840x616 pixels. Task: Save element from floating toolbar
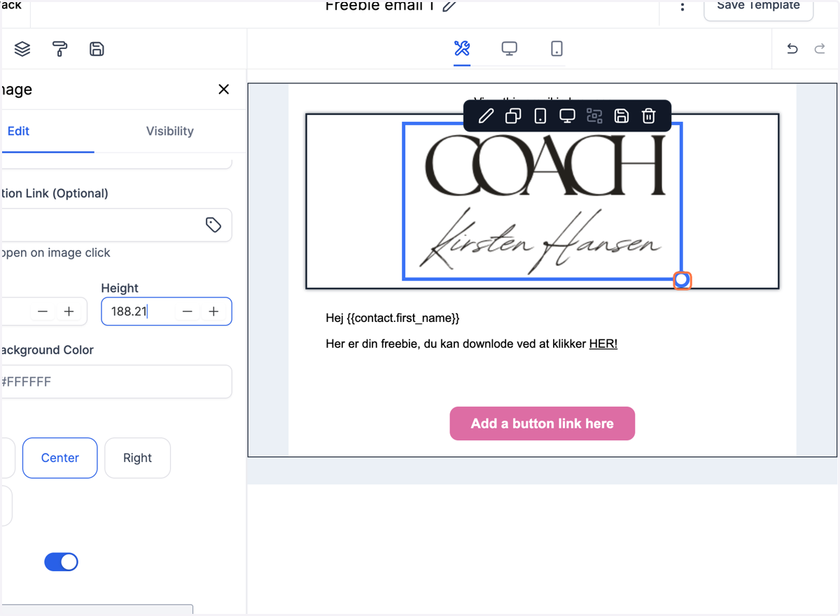click(x=622, y=115)
